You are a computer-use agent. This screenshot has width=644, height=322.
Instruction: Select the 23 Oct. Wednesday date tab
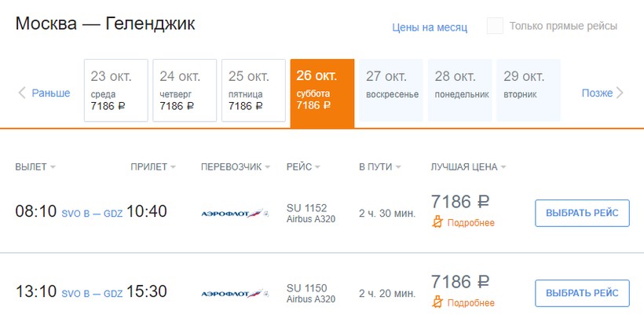tap(115, 90)
